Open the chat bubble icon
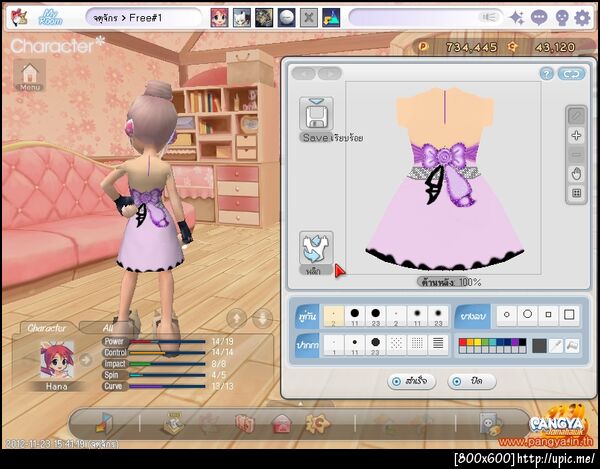 tap(539, 18)
